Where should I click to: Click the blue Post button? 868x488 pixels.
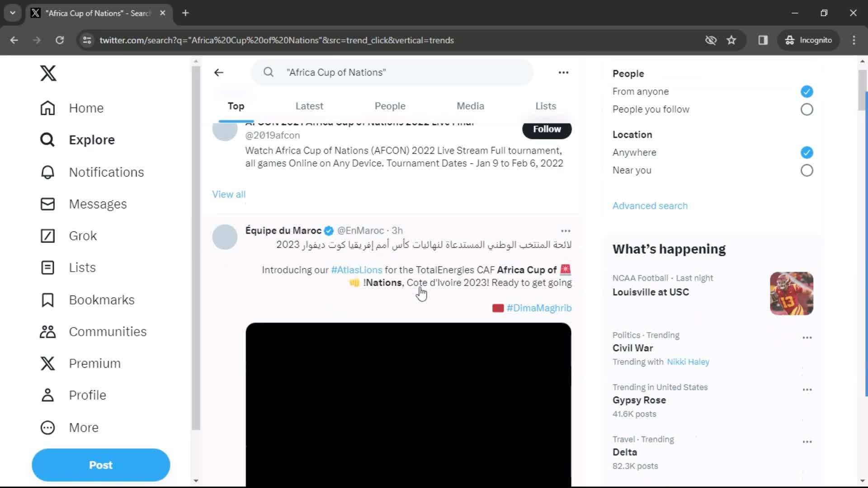click(101, 465)
